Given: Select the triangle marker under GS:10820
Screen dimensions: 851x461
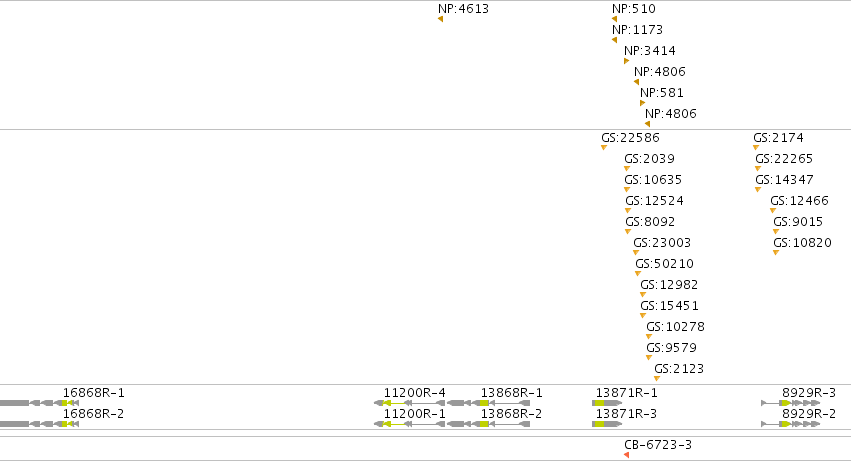Looking at the screenshot, I should (776, 252).
